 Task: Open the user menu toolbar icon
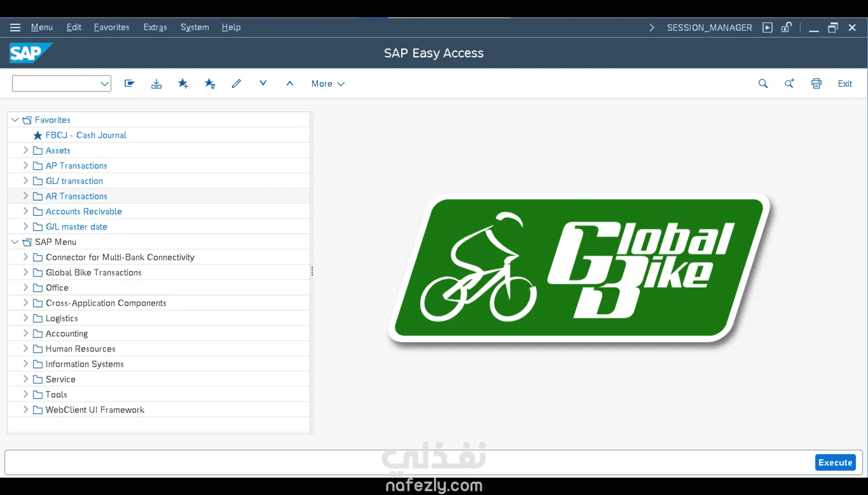point(130,83)
